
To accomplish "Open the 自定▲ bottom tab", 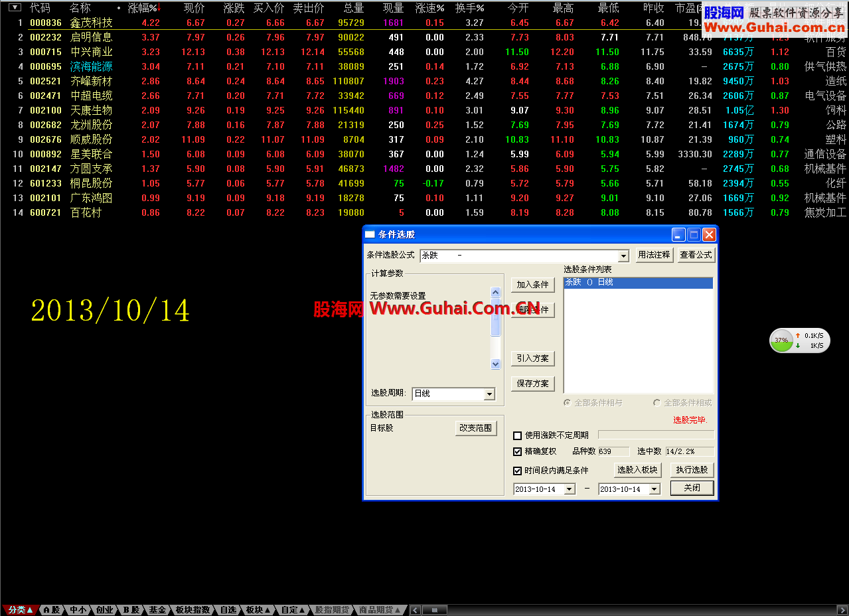I will [293, 610].
